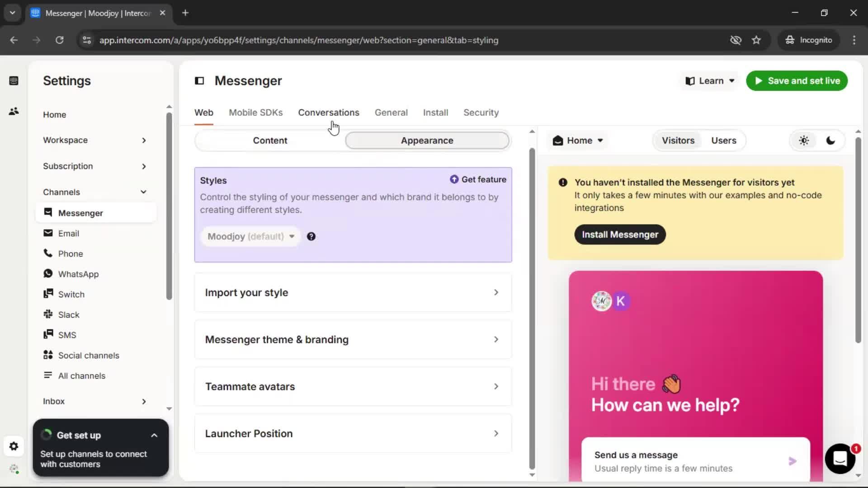Click Save and set live button
This screenshot has height=488, width=868.
797,81
